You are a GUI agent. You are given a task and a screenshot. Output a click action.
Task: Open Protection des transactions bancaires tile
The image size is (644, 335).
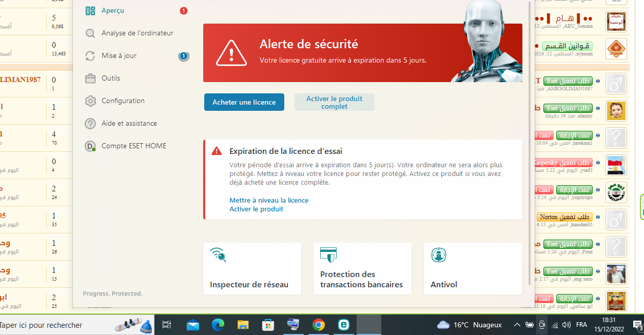pyautogui.click(x=362, y=268)
